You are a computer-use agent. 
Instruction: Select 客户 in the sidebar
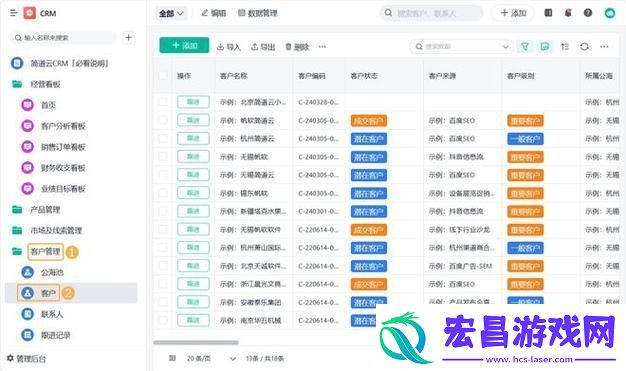click(x=71, y=293)
